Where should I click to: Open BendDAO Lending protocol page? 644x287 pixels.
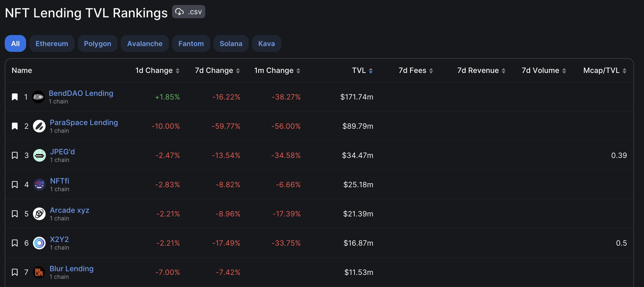81,93
